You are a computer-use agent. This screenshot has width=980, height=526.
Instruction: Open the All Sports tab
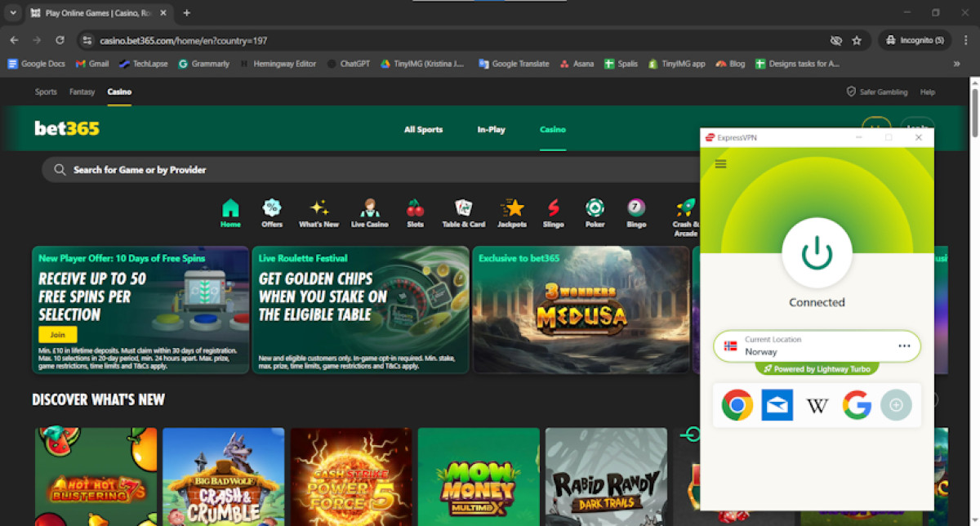pos(423,130)
